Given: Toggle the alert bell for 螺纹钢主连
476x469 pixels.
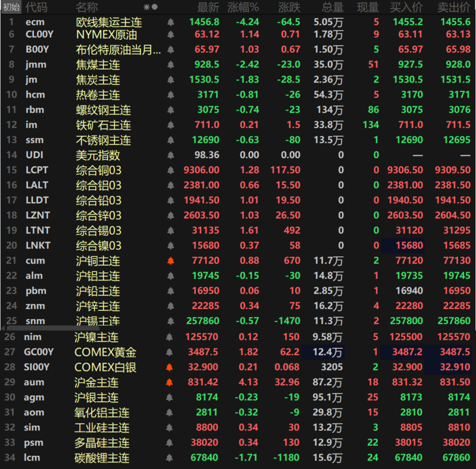Looking at the screenshot, I should (171, 110).
